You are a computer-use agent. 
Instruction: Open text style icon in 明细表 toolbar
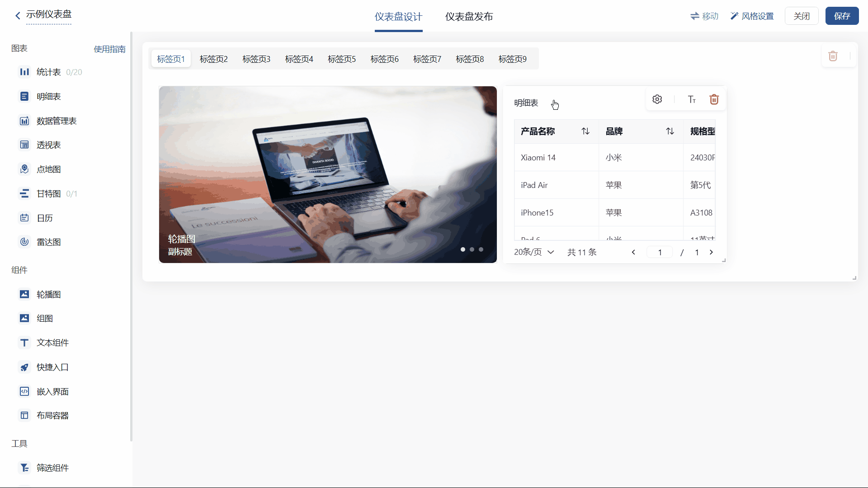pyautogui.click(x=692, y=99)
